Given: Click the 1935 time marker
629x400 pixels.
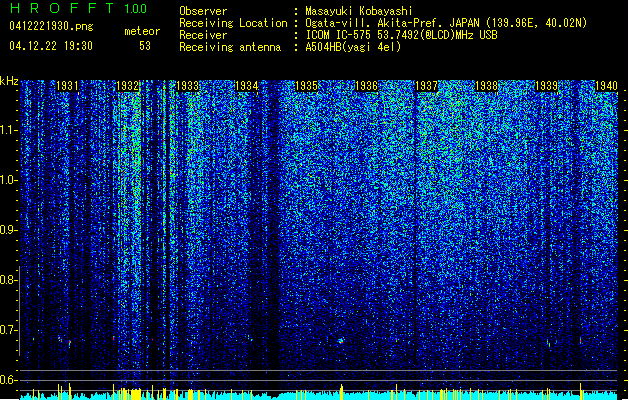Looking at the screenshot, I should [x=306, y=86].
